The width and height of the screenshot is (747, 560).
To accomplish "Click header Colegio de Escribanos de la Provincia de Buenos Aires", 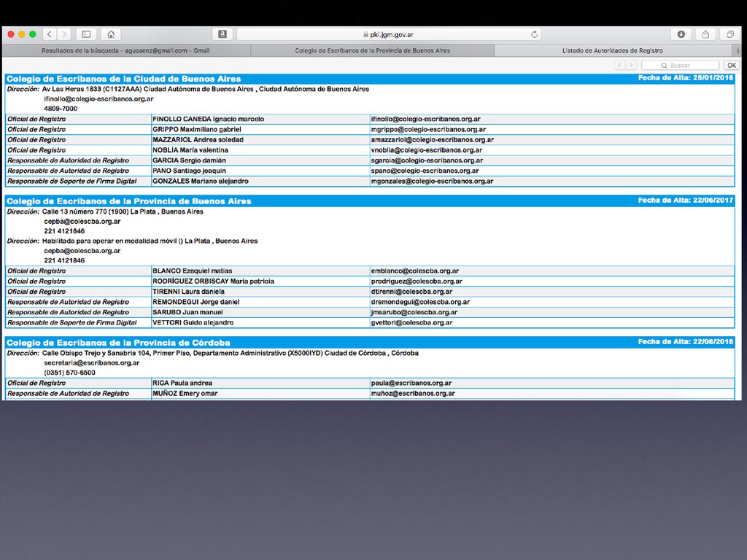I will (129, 201).
